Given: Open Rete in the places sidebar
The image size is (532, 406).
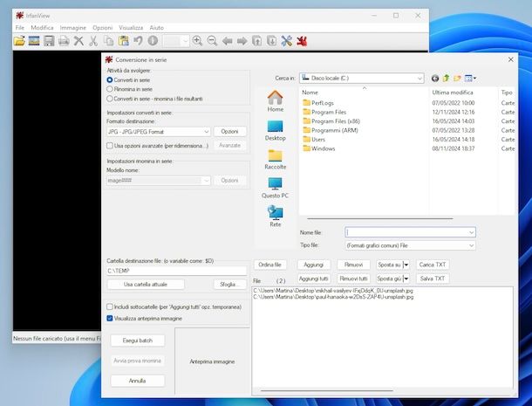Looking at the screenshot, I should (276, 217).
